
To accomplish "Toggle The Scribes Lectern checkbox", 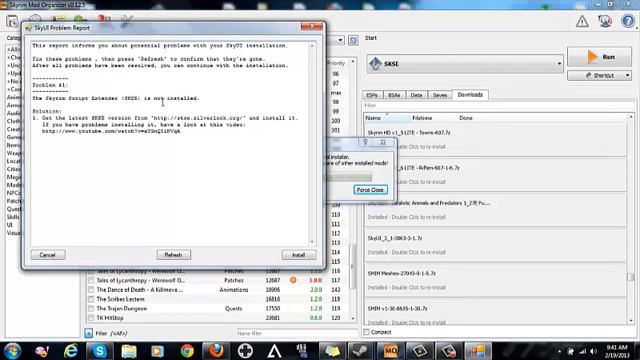I will pyautogui.click(x=91, y=299).
